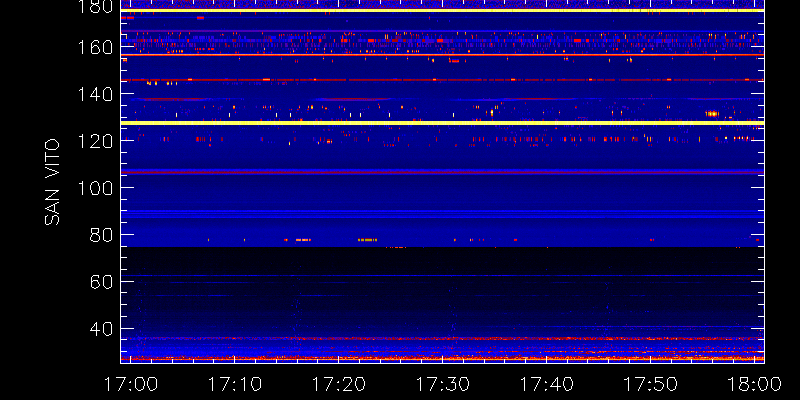Click the 17:50 time label
Image resolution: width=800 pixels, height=400 pixels.
[651, 384]
